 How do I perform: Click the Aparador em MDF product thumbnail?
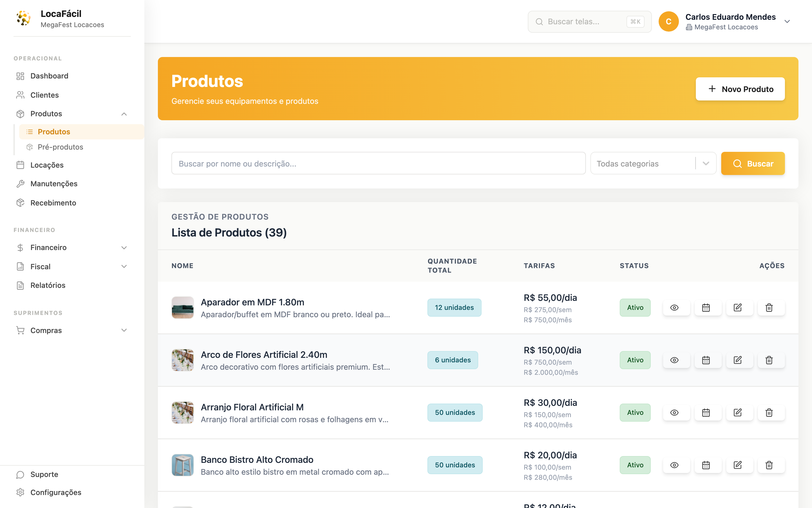point(182,307)
